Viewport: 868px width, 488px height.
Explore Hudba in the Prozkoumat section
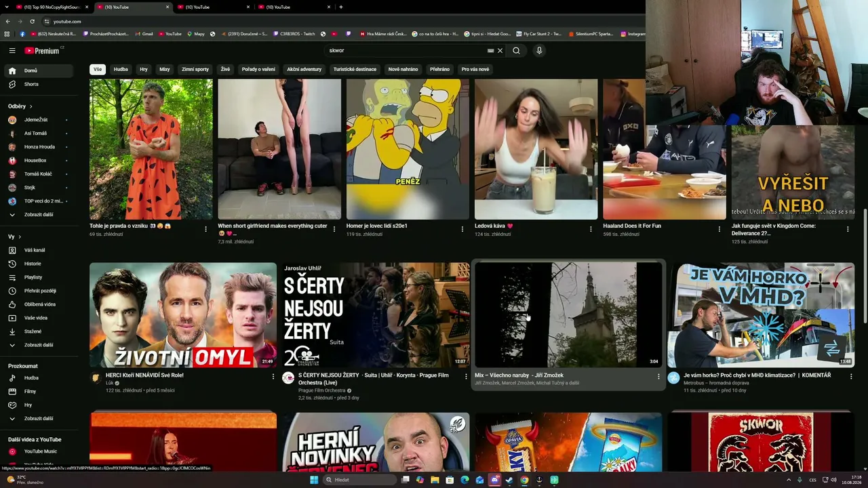pyautogui.click(x=39, y=378)
